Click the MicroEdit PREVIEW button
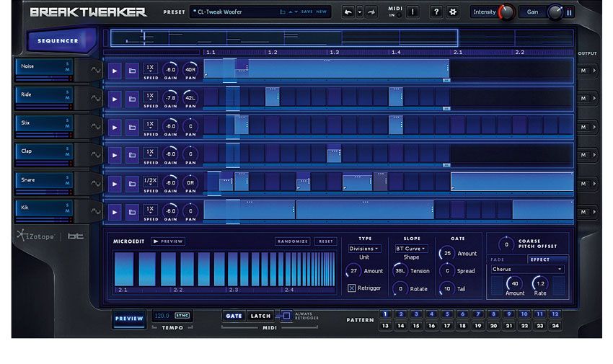 [x=168, y=241]
